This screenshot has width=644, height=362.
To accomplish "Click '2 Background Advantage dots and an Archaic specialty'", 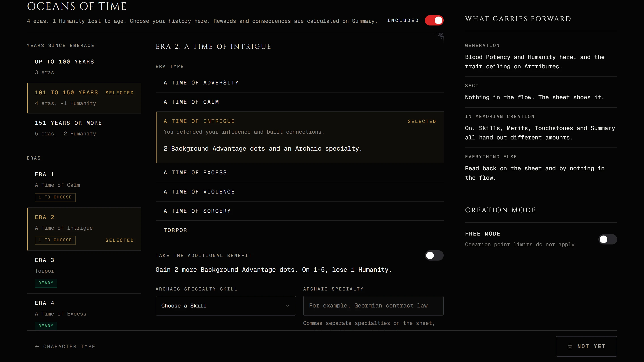I will (x=263, y=149).
